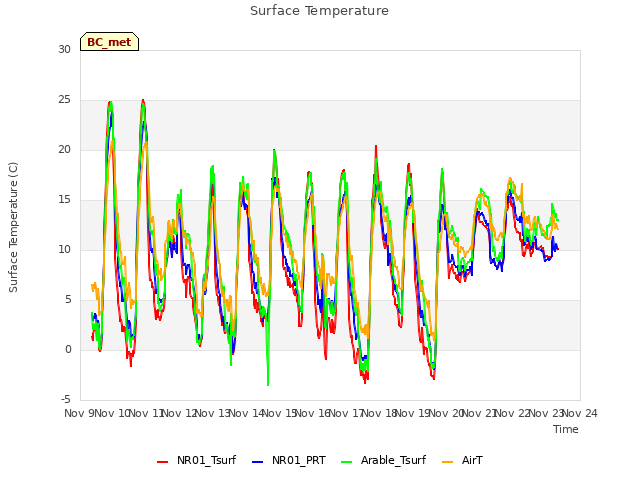Viewport: 640px width, 480px height.
Task: Toggle the AirT legend entry
Action: point(462,461)
